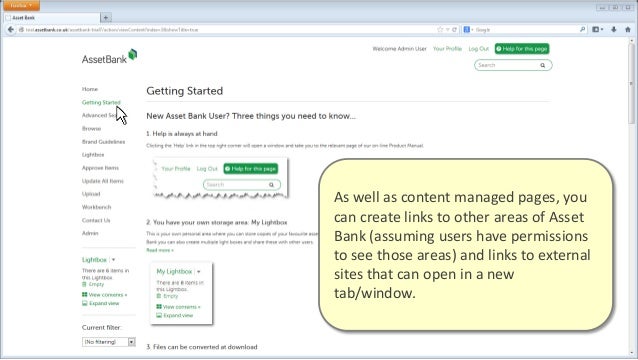Screen dimensions: 638x360
Task: Open Lightbox in the left navigation menu
Action: [93, 155]
